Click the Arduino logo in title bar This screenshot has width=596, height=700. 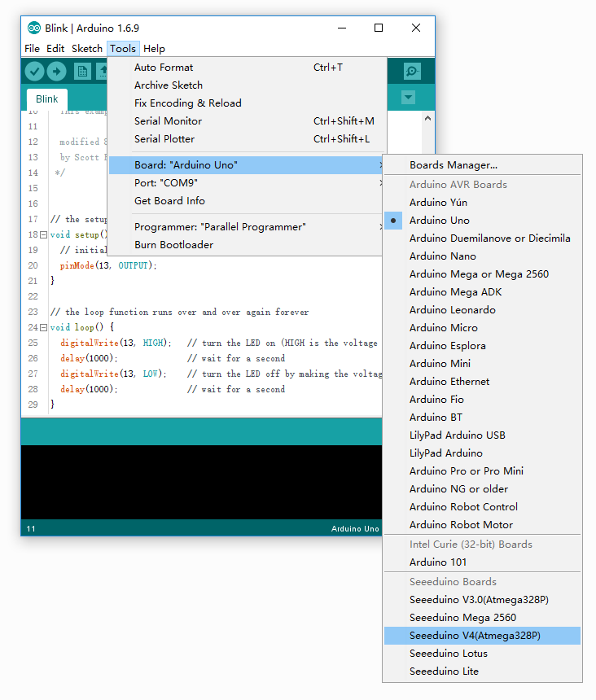point(34,28)
